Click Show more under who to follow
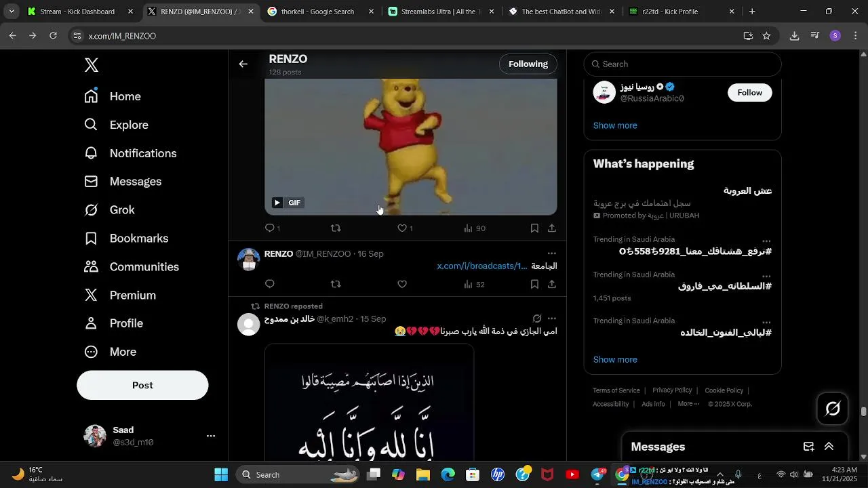Image resolution: width=868 pixels, height=488 pixels. tap(615, 125)
